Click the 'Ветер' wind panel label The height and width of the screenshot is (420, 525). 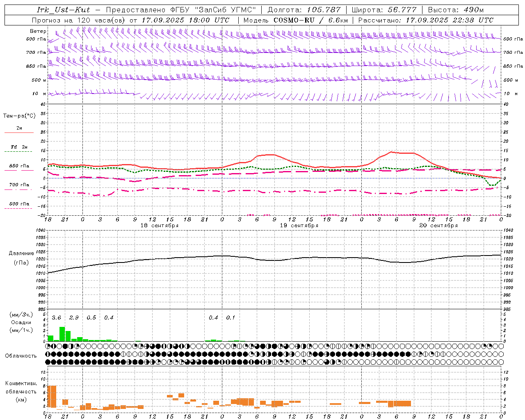click(38, 31)
